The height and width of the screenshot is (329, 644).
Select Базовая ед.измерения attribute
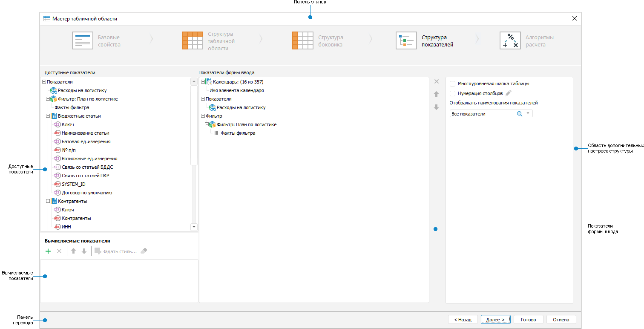point(86,141)
